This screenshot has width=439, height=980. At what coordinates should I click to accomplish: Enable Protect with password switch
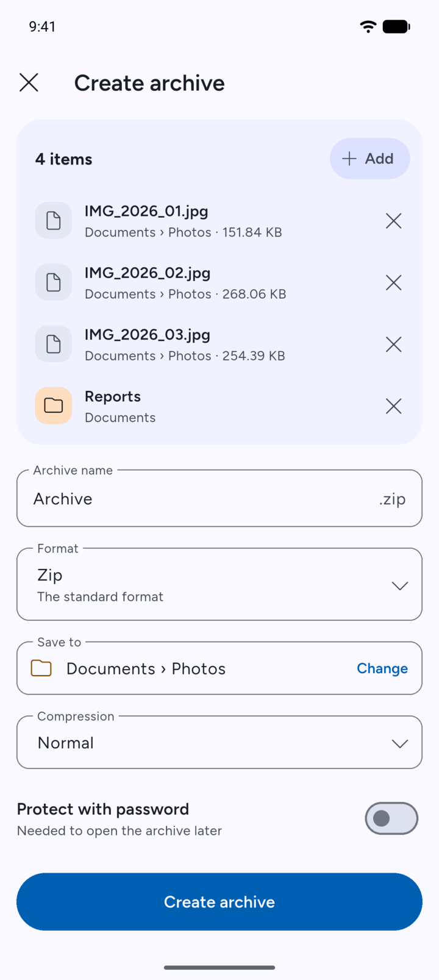391,818
